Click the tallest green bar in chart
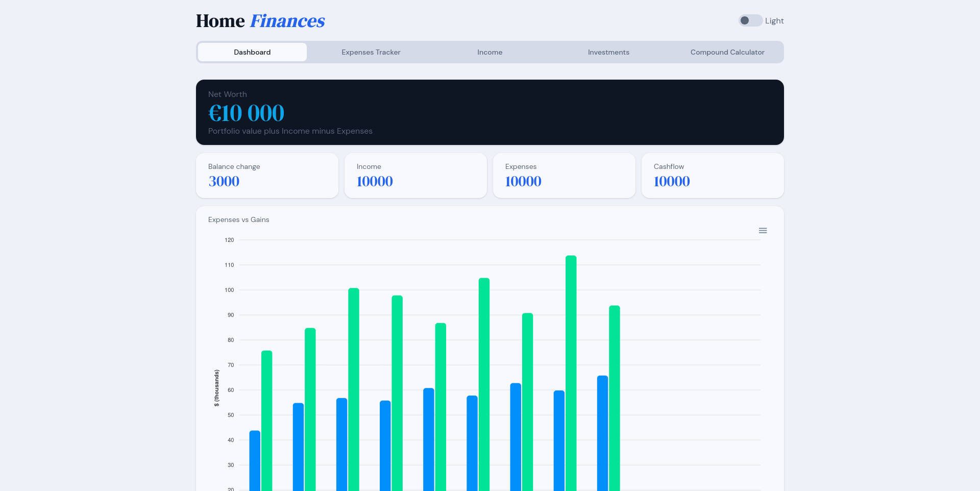Viewport: 980px width, 491px height. (571, 373)
